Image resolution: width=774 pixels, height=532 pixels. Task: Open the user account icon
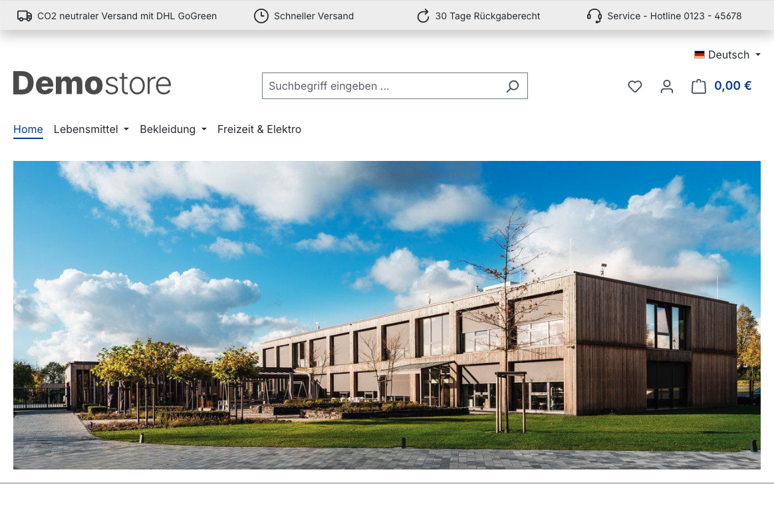click(x=667, y=86)
